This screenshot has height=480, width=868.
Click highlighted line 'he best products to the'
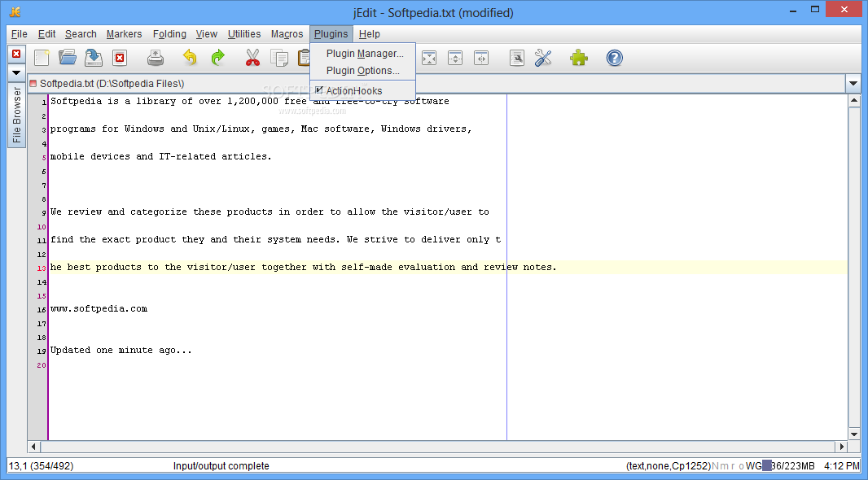point(304,267)
